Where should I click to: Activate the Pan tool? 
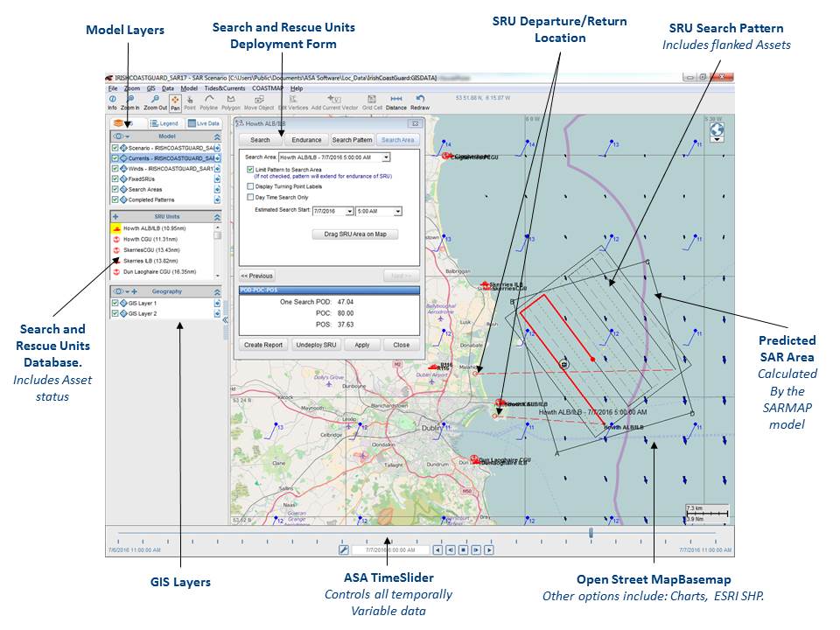click(x=175, y=103)
